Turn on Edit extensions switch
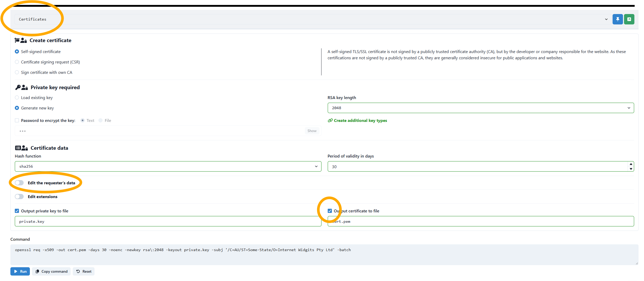 click(19, 197)
